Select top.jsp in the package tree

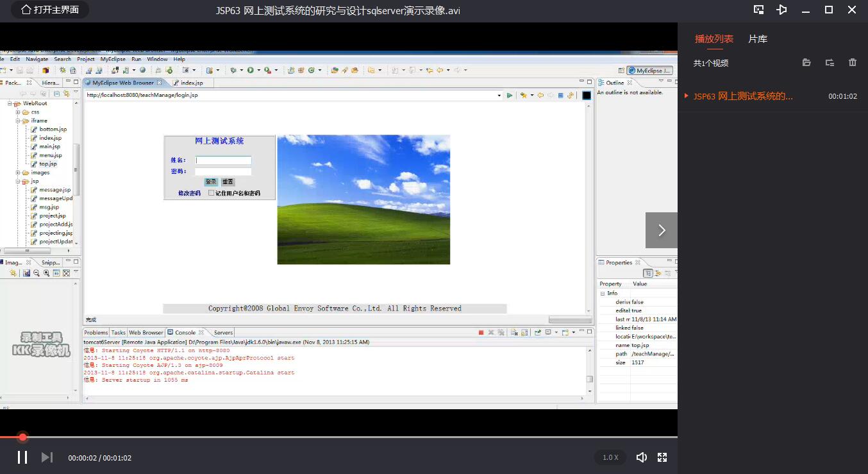pyautogui.click(x=48, y=164)
